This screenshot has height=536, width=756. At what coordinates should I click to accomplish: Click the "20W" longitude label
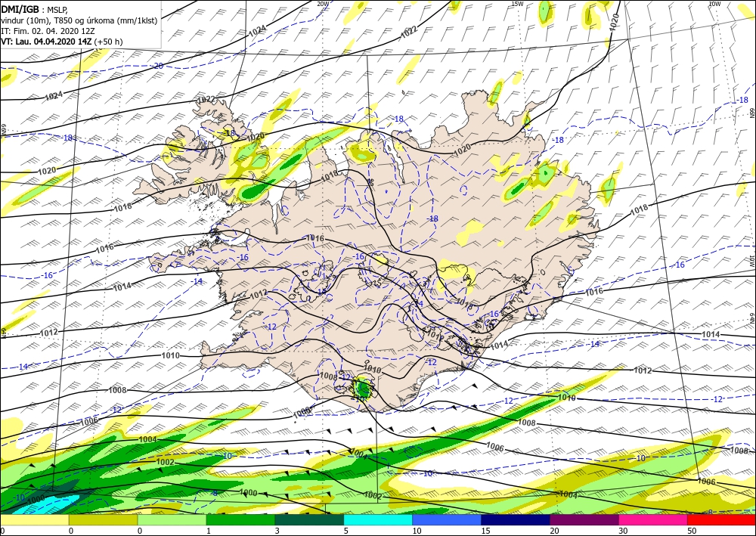click(323, 4)
